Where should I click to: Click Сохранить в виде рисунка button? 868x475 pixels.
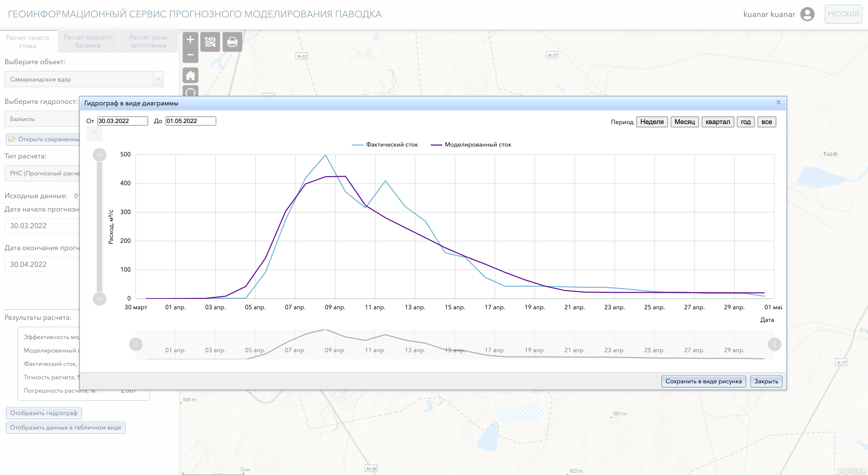(x=703, y=381)
